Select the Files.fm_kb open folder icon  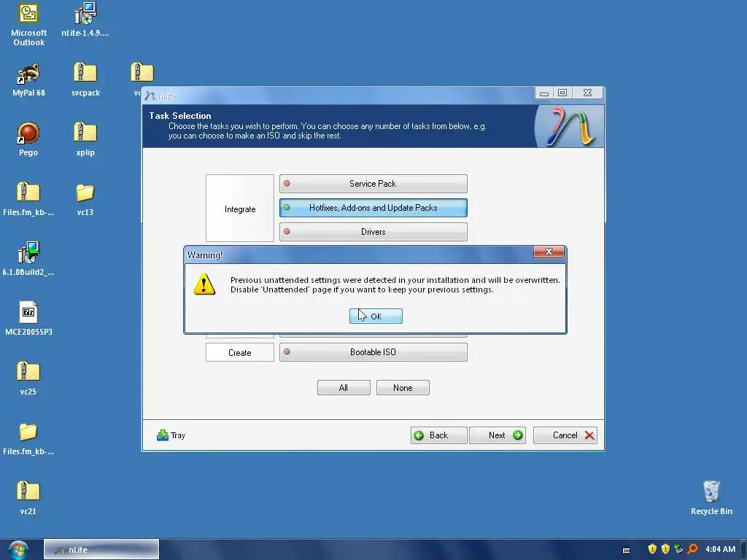pyautogui.click(x=28, y=439)
